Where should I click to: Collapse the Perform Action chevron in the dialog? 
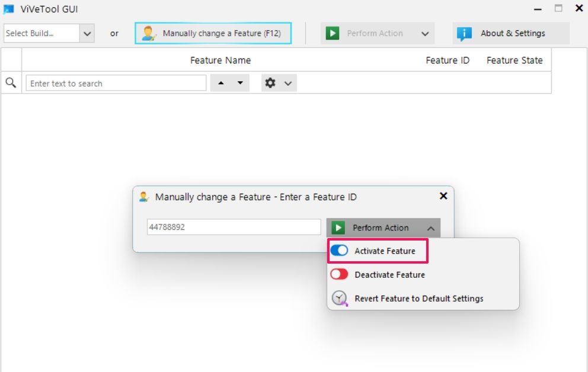tap(431, 227)
